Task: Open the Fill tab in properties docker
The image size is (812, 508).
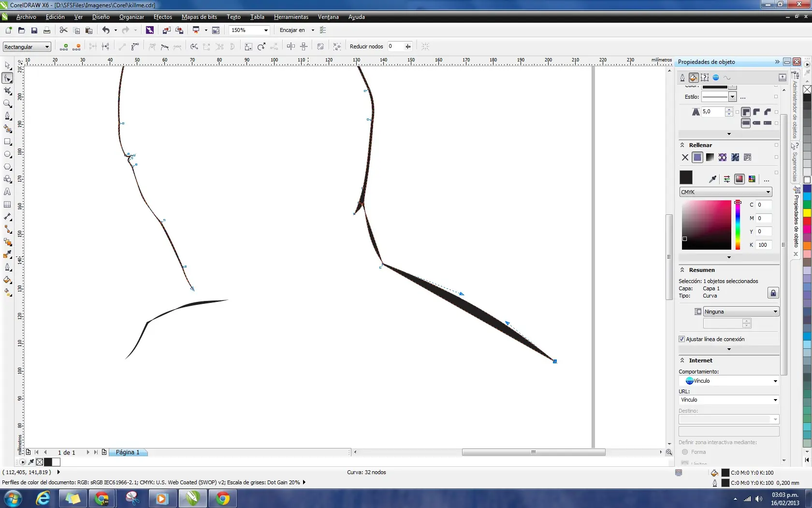Action: click(694, 77)
